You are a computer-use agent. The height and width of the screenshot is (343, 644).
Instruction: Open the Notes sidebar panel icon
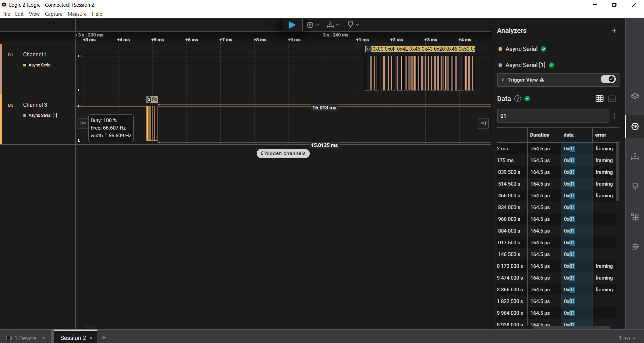point(635,247)
